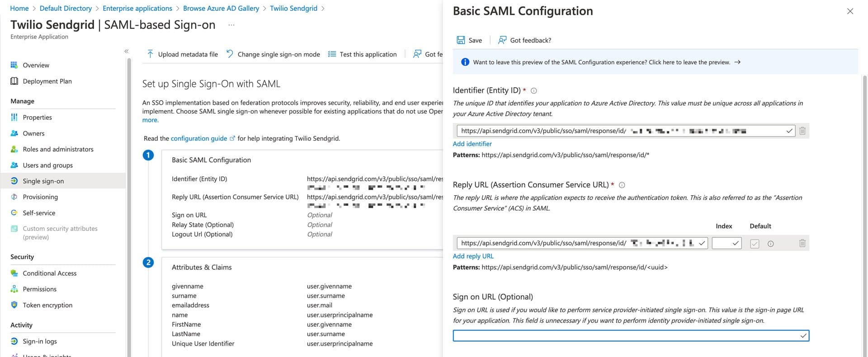Delete the Identifier entry with trash icon
The image size is (868, 357).
coord(802,131)
